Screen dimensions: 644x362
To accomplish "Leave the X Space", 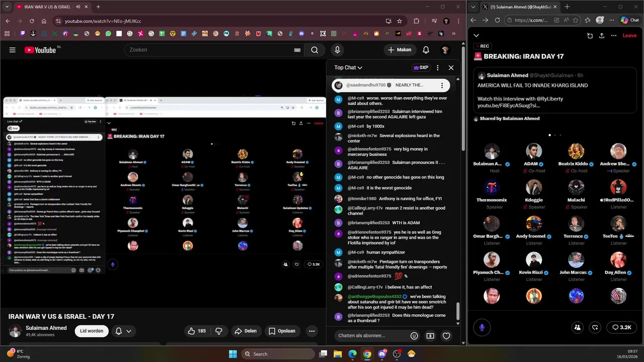I will pyautogui.click(x=629, y=36).
